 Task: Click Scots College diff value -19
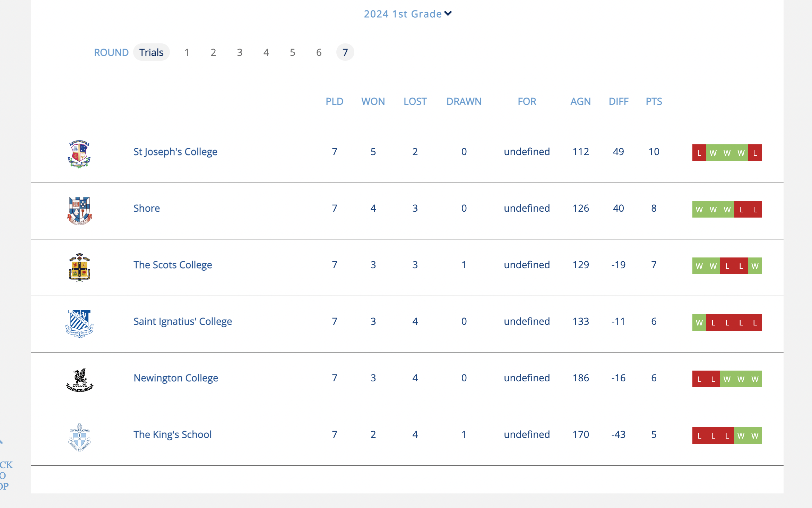pyautogui.click(x=619, y=265)
